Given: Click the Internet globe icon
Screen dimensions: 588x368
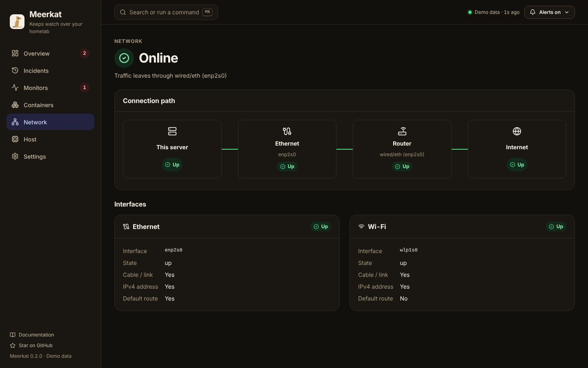Looking at the screenshot, I should tap(517, 131).
